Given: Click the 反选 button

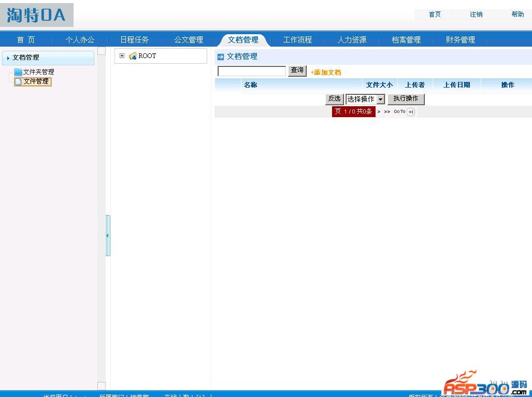Looking at the screenshot, I should point(335,99).
